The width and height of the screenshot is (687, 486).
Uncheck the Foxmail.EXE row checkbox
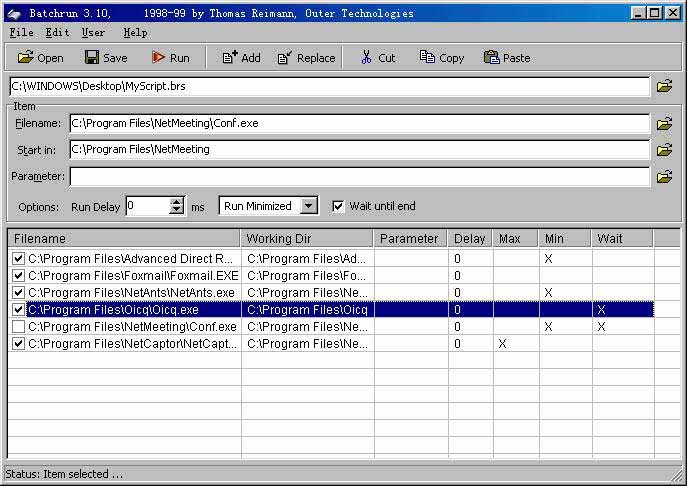pos(19,275)
